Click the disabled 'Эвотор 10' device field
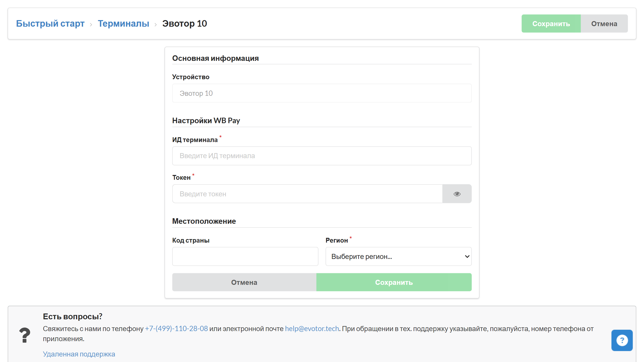The width and height of the screenshot is (644, 362). click(x=322, y=93)
